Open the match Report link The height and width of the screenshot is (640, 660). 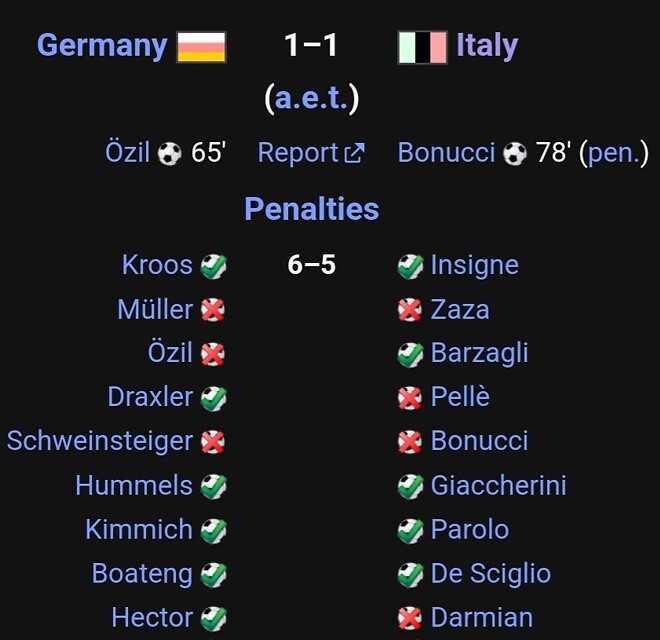click(298, 152)
